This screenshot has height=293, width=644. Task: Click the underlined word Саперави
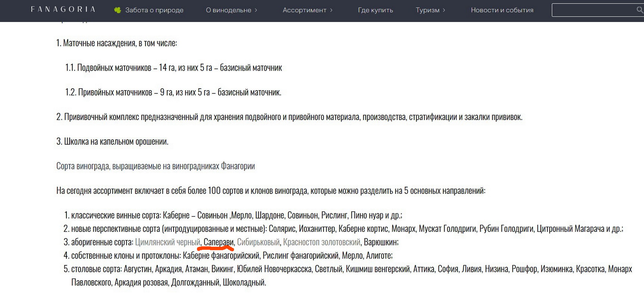(x=218, y=242)
